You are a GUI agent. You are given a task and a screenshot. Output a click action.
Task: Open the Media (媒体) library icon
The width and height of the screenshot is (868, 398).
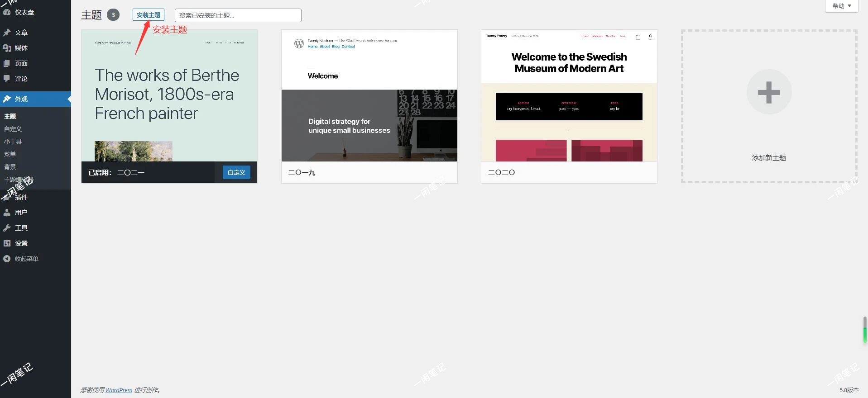click(7, 48)
